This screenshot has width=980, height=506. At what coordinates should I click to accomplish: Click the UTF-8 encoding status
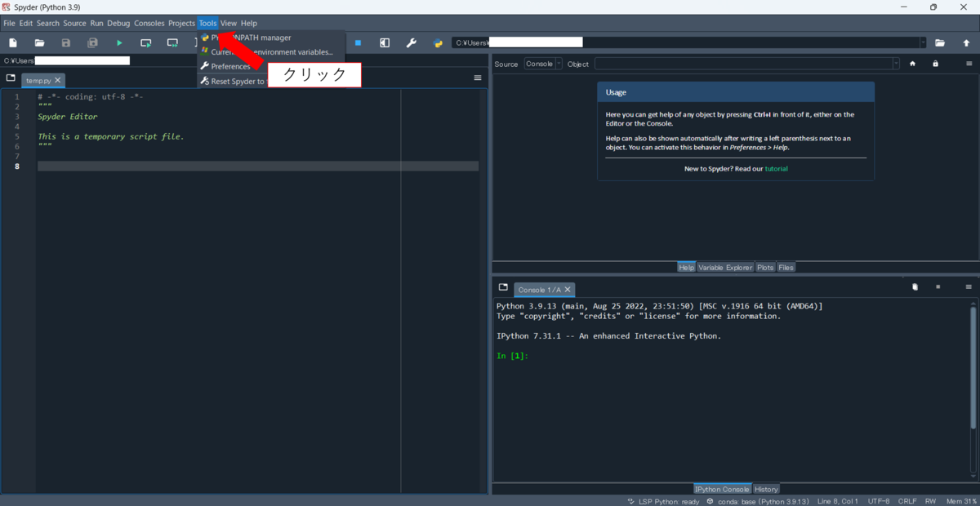(879, 501)
